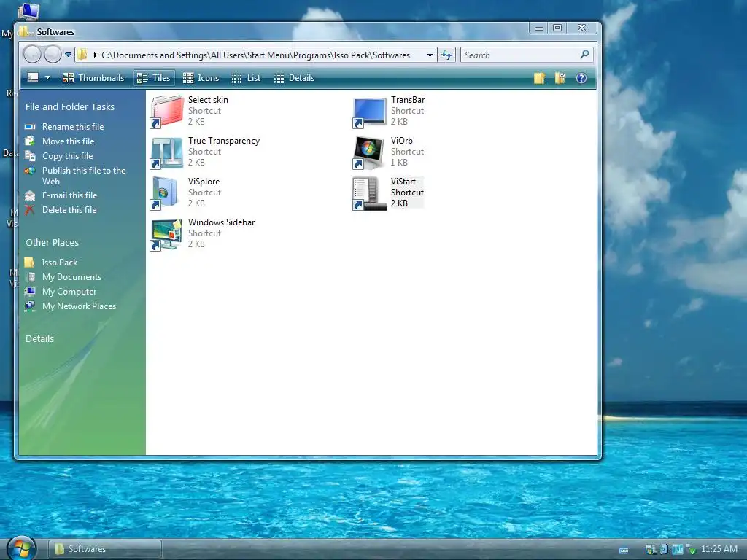
Task: Select the ViOrb shortcut icon
Action: coord(368,153)
